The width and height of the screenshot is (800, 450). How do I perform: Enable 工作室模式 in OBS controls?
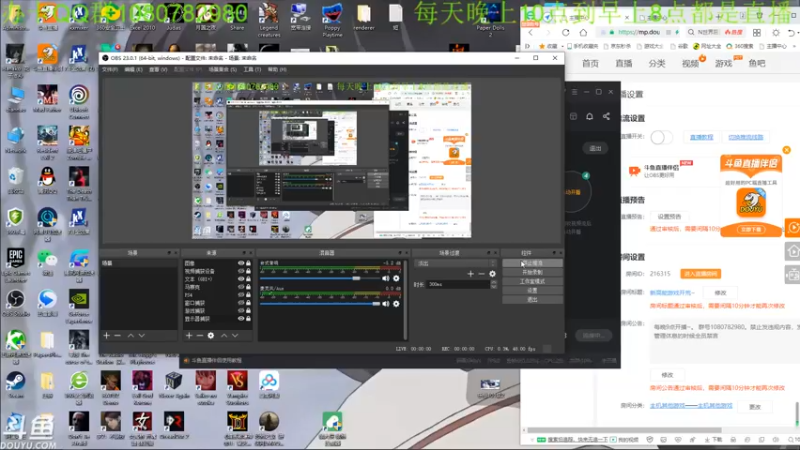[532, 282]
